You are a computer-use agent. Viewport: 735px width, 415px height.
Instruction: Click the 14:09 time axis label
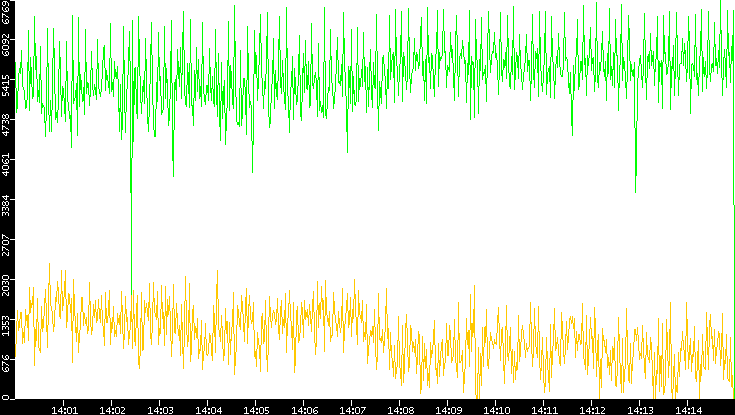[x=448, y=410]
